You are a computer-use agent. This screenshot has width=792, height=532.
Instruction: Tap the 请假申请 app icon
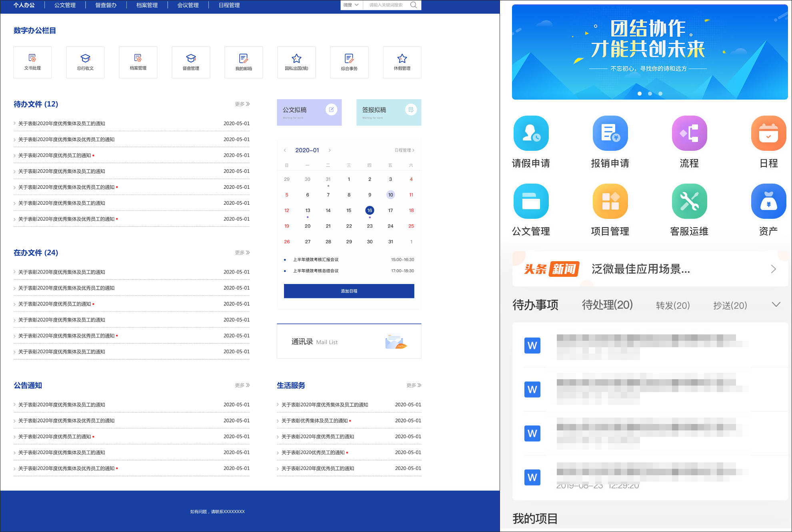531,133
